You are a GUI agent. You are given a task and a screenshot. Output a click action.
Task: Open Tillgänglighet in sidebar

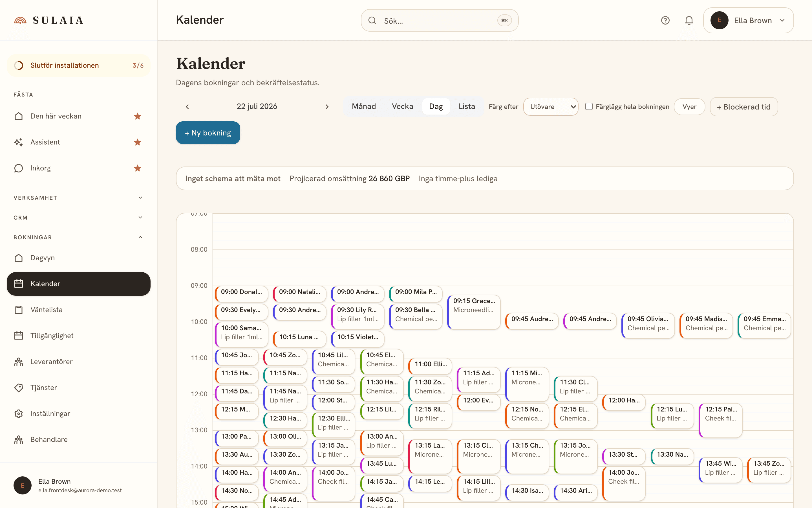coord(78,336)
